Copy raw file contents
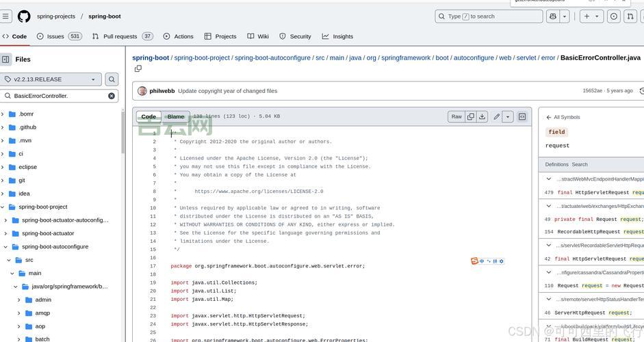The width and height of the screenshot is (644, 342). pyautogui.click(x=470, y=117)
